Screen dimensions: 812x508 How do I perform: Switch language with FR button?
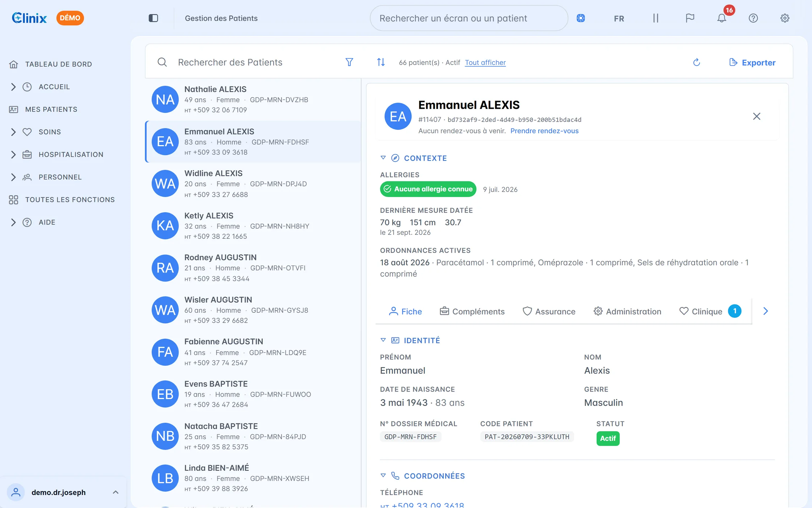pos(619,19)
